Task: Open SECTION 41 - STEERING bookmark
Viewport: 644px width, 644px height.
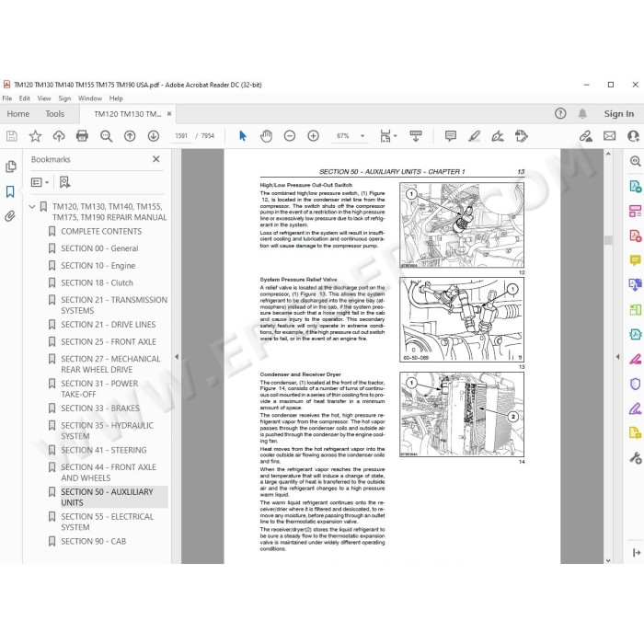Action: 103,450
